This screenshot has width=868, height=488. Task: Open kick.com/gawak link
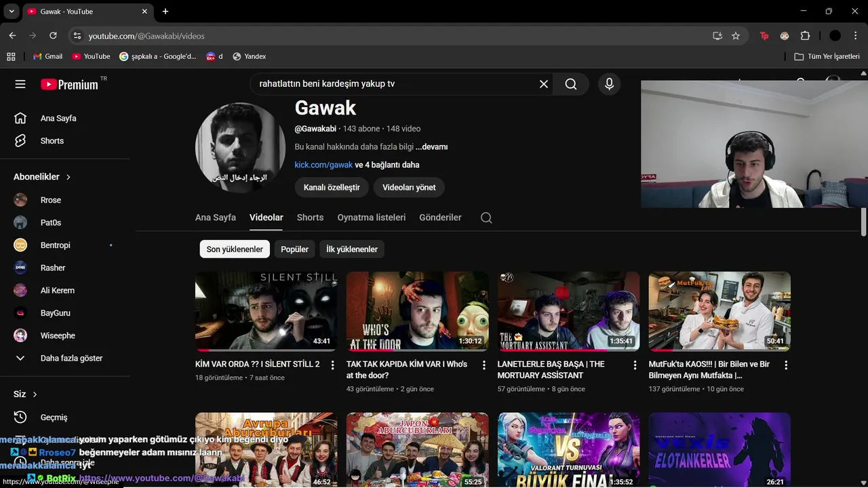(323, 165)
